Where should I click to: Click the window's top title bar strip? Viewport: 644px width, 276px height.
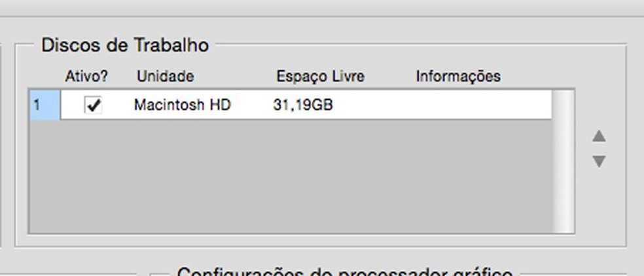[322, 8]
